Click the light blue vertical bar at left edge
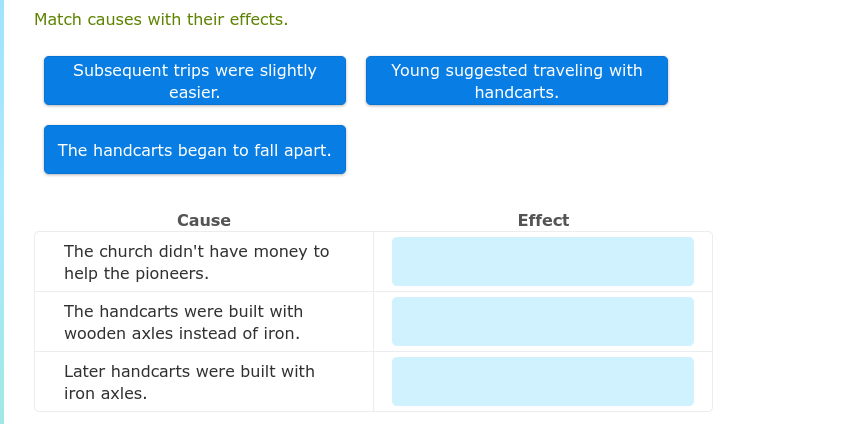The image size is (849, 424). coord(2,212)
